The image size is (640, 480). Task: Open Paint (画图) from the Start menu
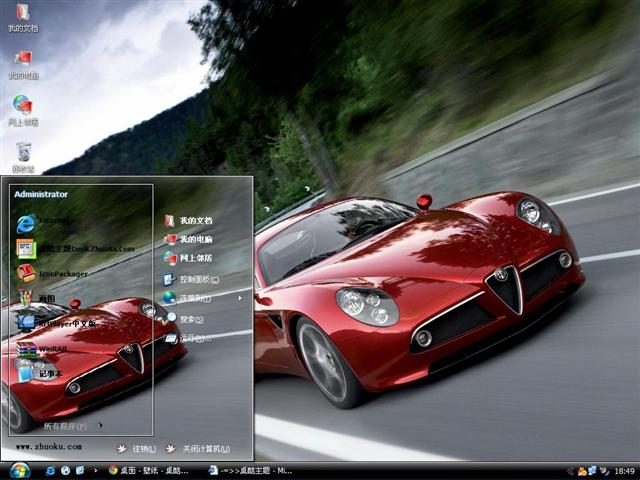(40, 298)
